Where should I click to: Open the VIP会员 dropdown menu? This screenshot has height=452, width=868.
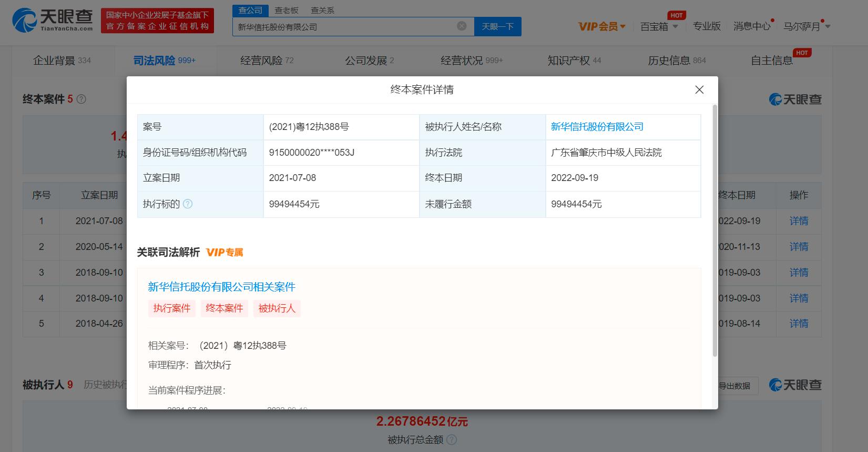pyautogui.click(x=601, y=26)
